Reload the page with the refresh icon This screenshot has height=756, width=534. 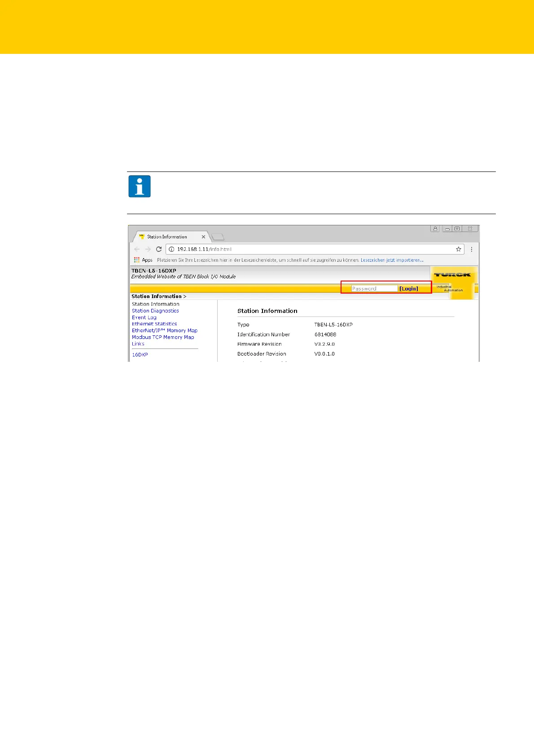click(158, 249)
